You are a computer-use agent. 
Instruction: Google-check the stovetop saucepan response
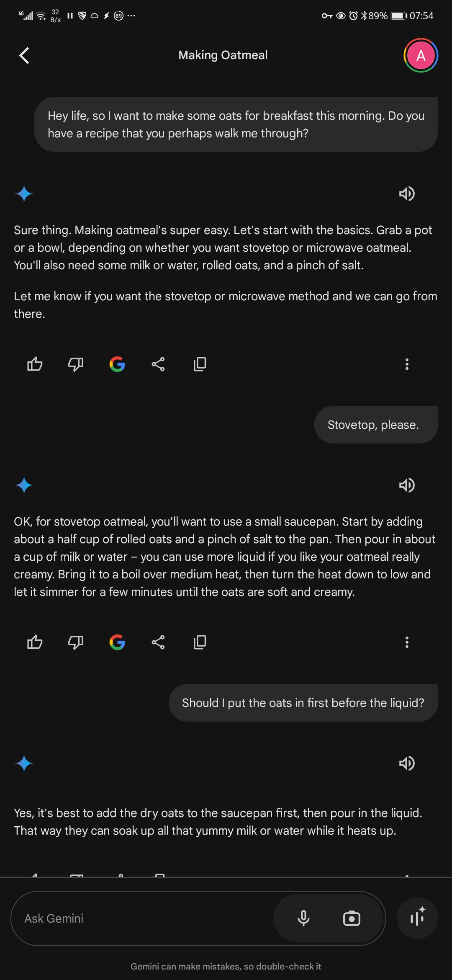click(117, 642)
